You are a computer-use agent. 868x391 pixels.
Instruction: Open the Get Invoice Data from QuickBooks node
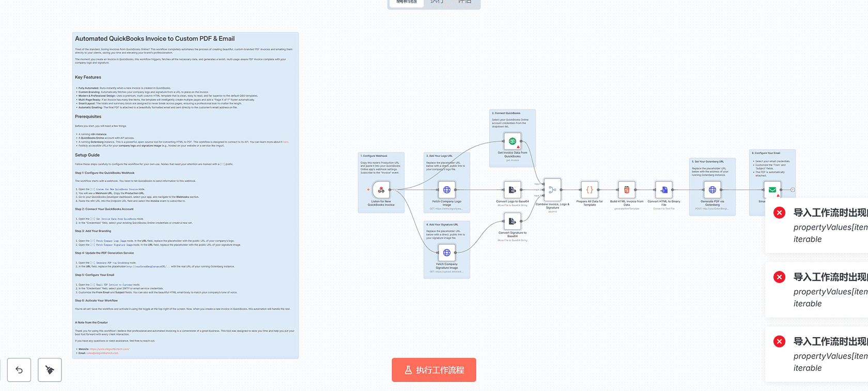pyautogui.click(x=513, y=141)
